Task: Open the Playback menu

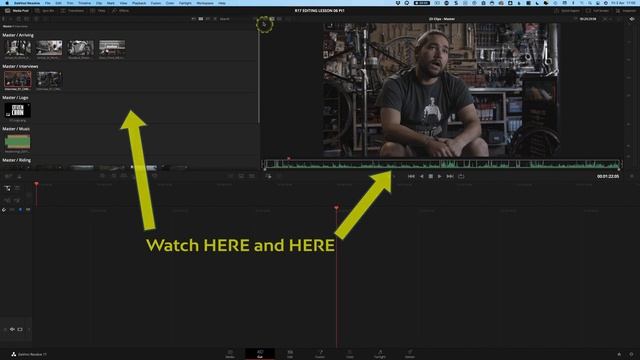Action: [139, 3]
